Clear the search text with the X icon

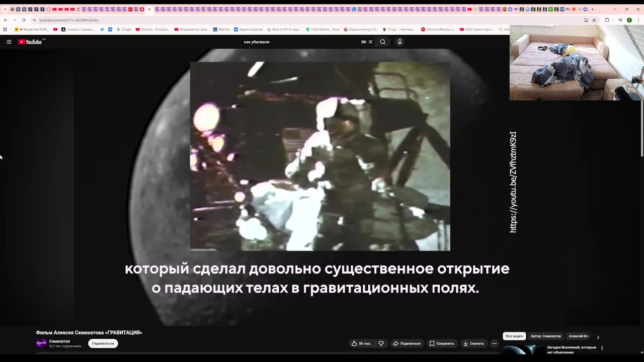(x=371, y=42)
